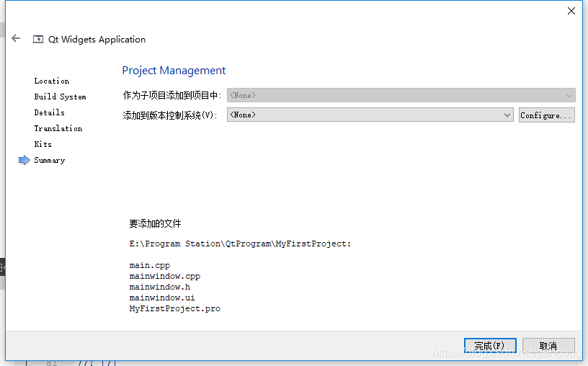Screen dimensions: 588x366
Task: Click the disabled subproject dropdown
Action: (x=401, y=95)
